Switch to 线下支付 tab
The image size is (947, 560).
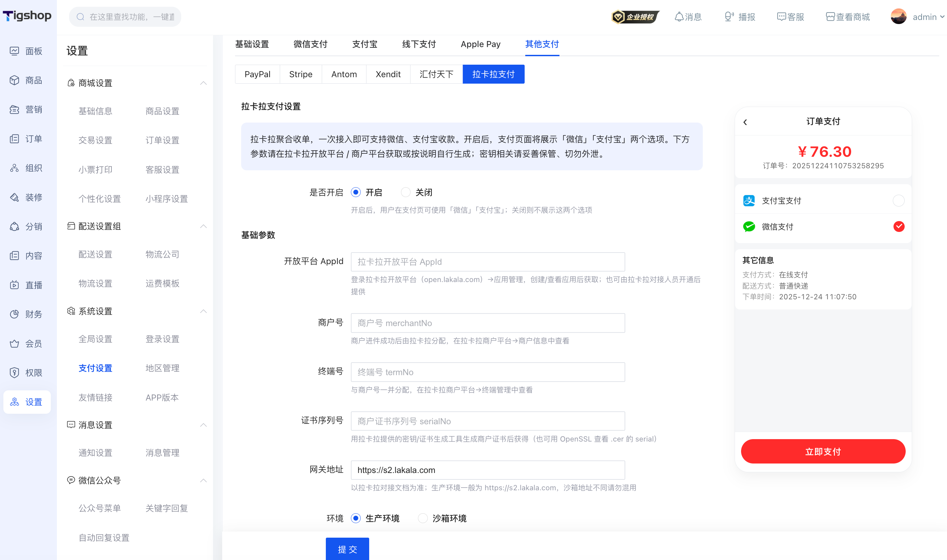(419, 44)
